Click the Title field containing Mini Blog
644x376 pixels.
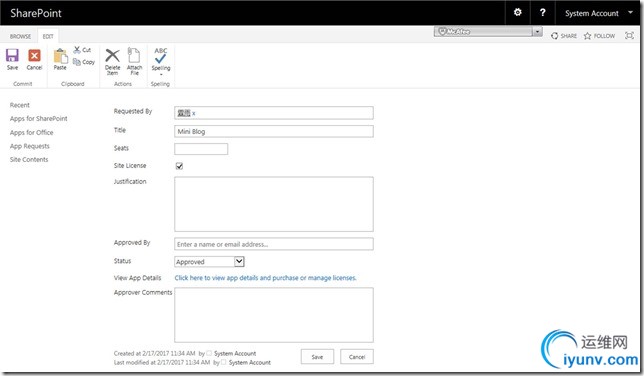click(274, 131)
